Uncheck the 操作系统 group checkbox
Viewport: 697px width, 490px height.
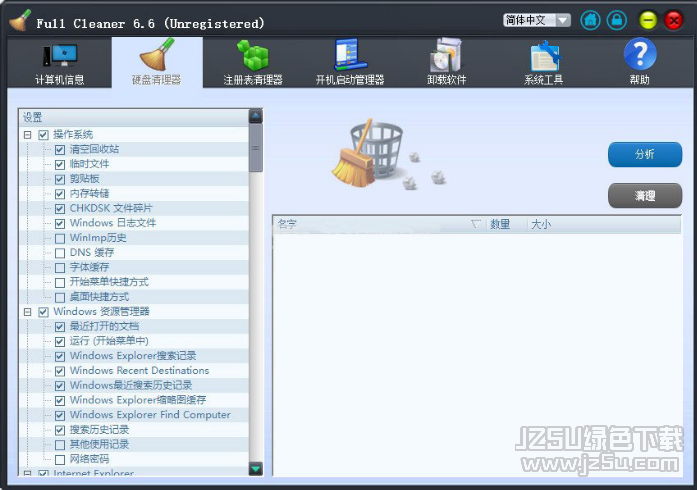pyautogui.click(x=43, y=135)
